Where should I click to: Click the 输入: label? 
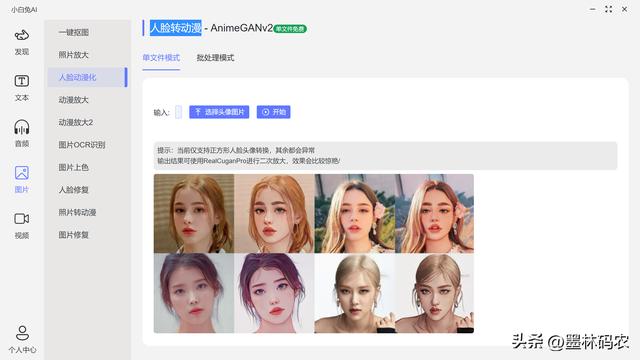click(162, 112)
